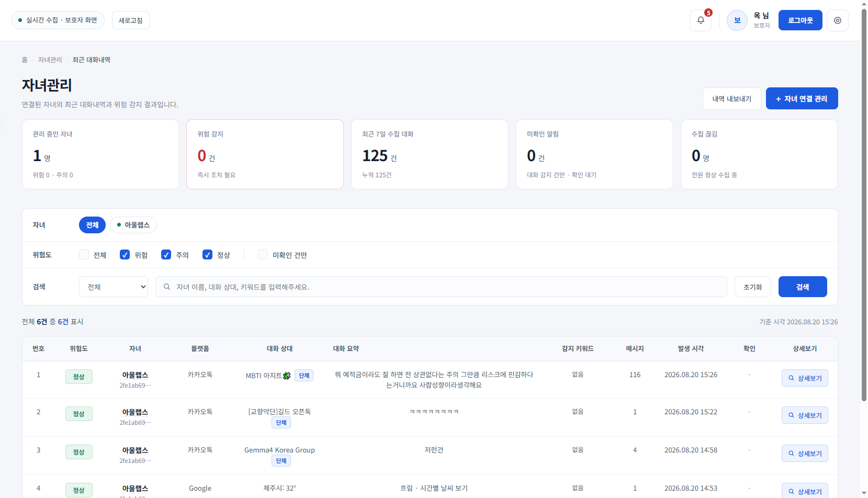Image resolution: width=868 pixels, height=498 pixels.
Task: Click the 미확인 알림 summary card
Action: (594, 154)
